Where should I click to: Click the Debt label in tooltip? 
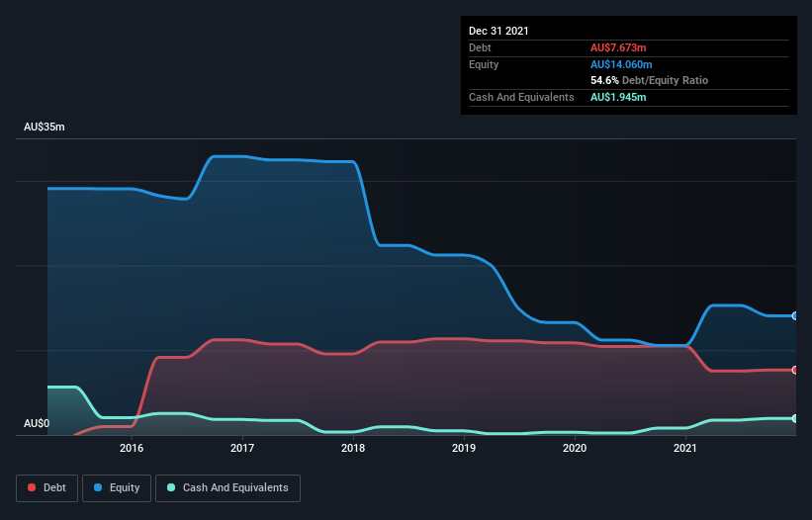coord(480,47)
